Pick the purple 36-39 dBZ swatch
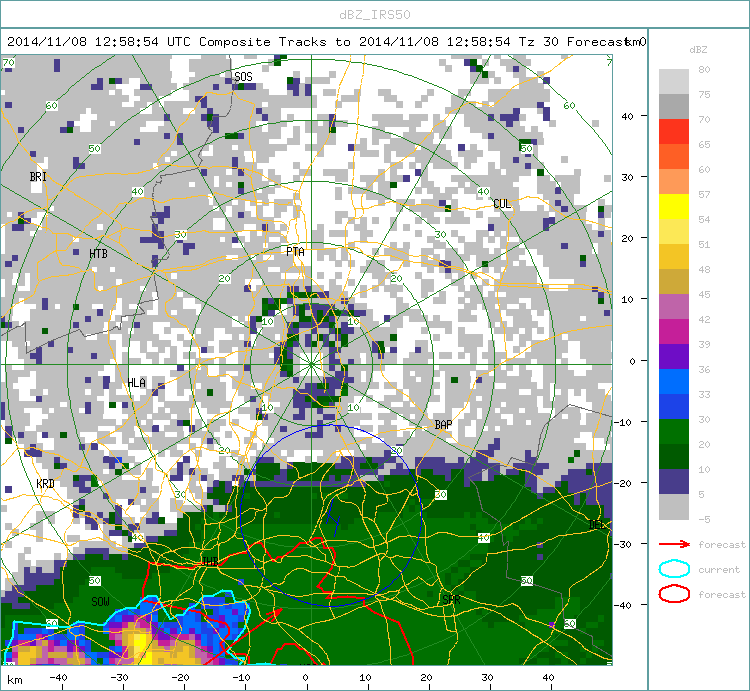This screenshot has width=750, height=691. point(673,356)
